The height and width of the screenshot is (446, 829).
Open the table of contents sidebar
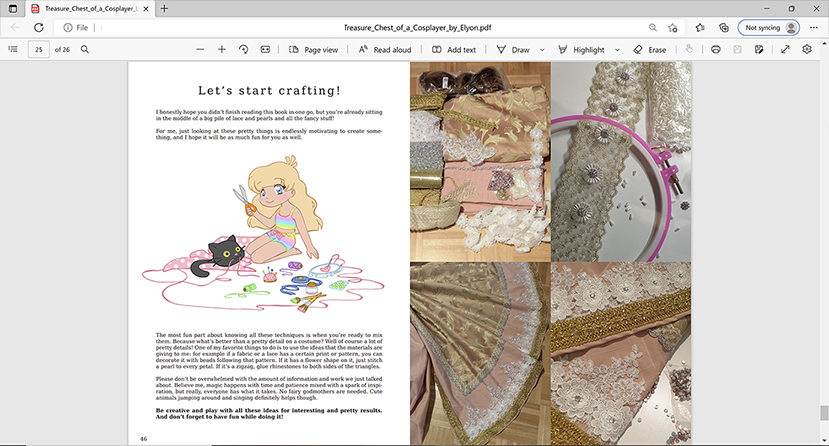tap(13, 49)
